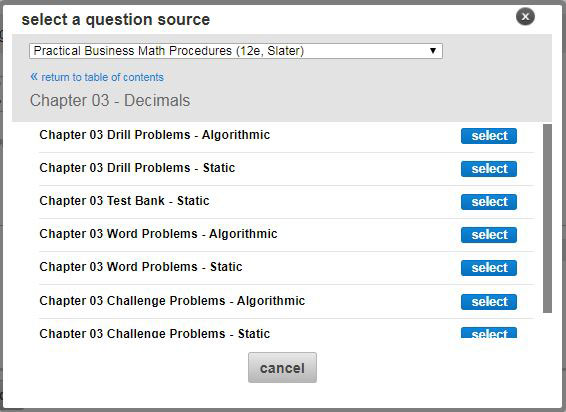
Task: Click the Chapter 03 Test Bank - Static title
Action: (124, 201)
